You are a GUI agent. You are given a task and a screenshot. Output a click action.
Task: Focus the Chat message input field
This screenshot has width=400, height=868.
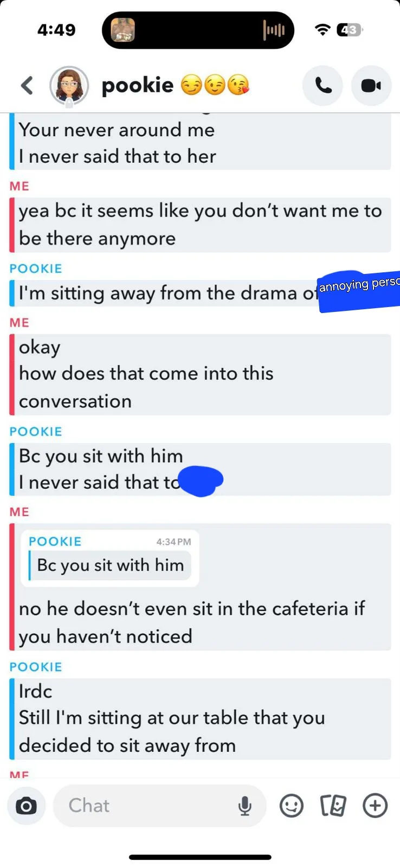click(x=160, y=806)
